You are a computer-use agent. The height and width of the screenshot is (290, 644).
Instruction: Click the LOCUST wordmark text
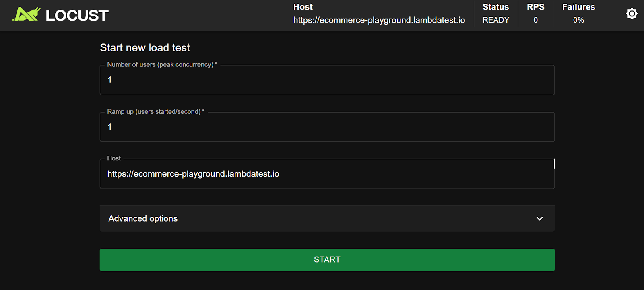[77, 16]
